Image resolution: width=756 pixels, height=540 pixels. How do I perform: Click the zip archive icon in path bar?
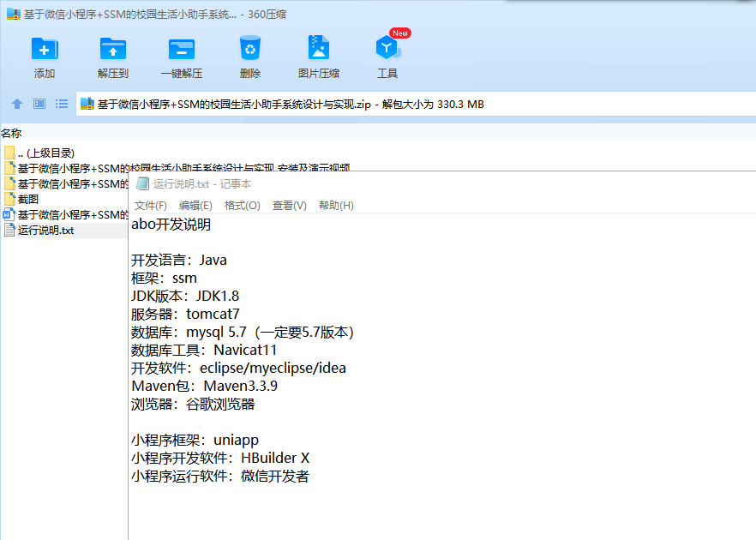click(x=87, y=104)
